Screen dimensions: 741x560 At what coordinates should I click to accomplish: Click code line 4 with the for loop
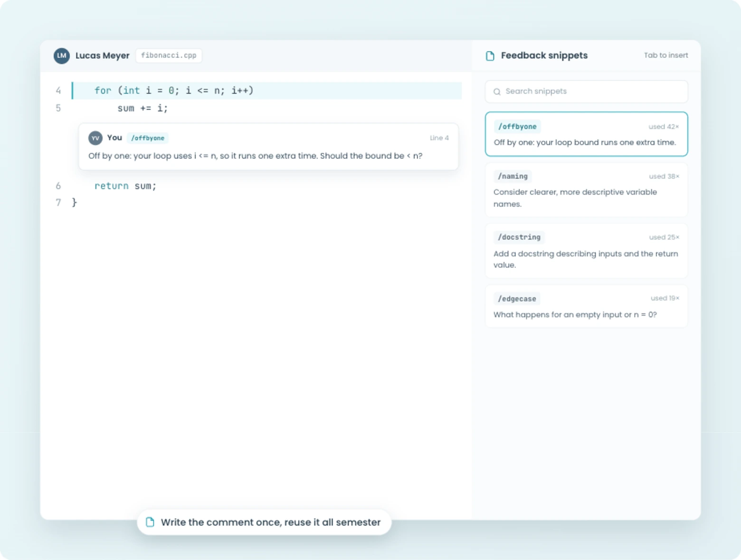pos(267,91)
